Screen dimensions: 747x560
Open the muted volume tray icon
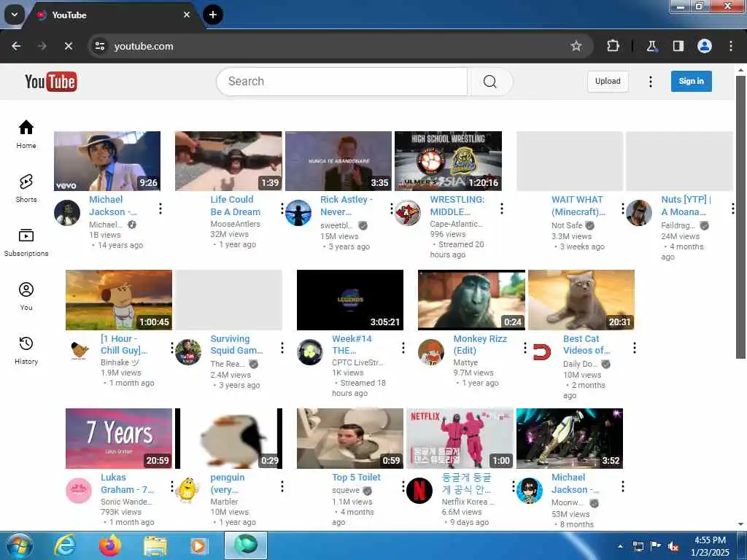point(673,547)
